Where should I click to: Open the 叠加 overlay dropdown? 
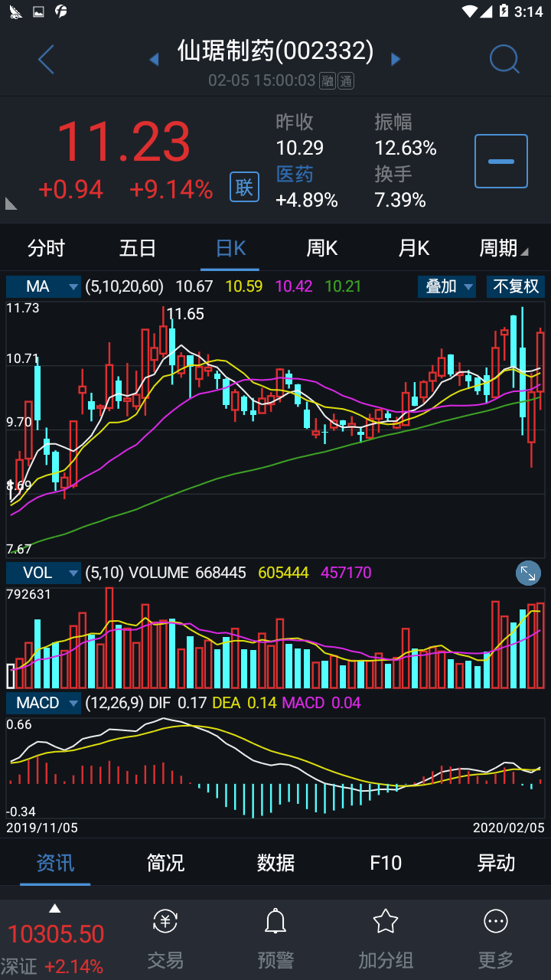click(x=447, y=286)
